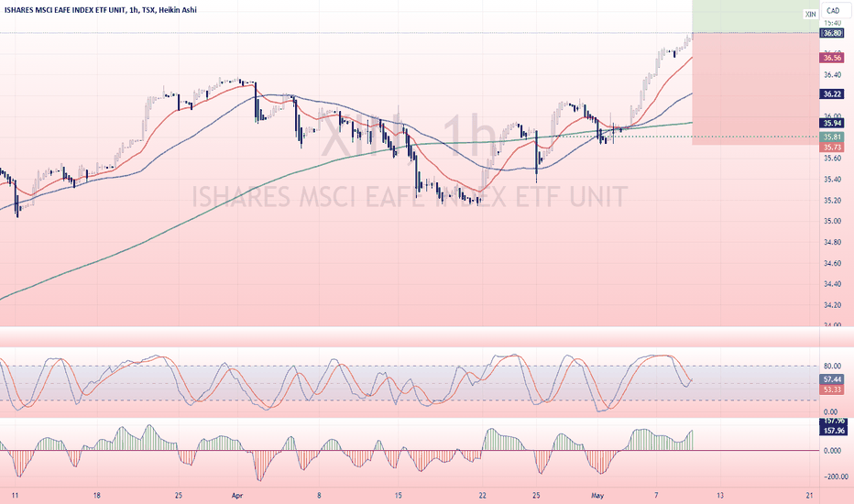Image resolution: width=854 pixels, height=504 pixels.
Task: Click the 18 date label on time axis
Action: [97, 495]
